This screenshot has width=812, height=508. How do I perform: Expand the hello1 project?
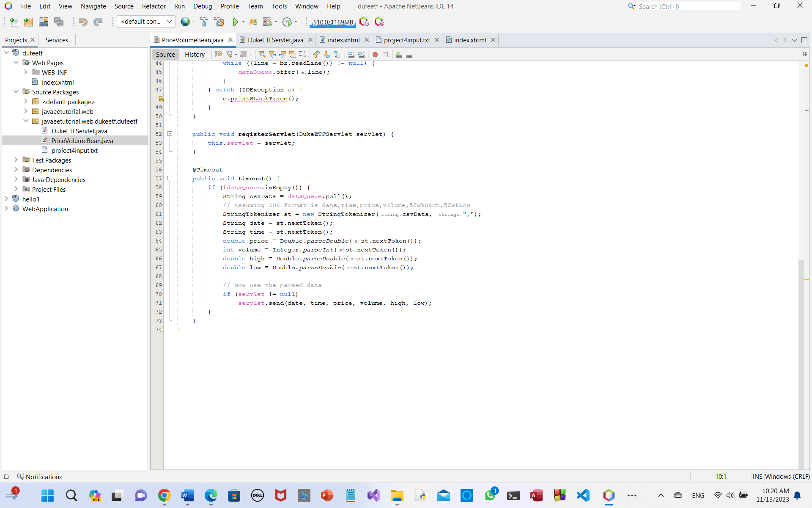point(6,199)
